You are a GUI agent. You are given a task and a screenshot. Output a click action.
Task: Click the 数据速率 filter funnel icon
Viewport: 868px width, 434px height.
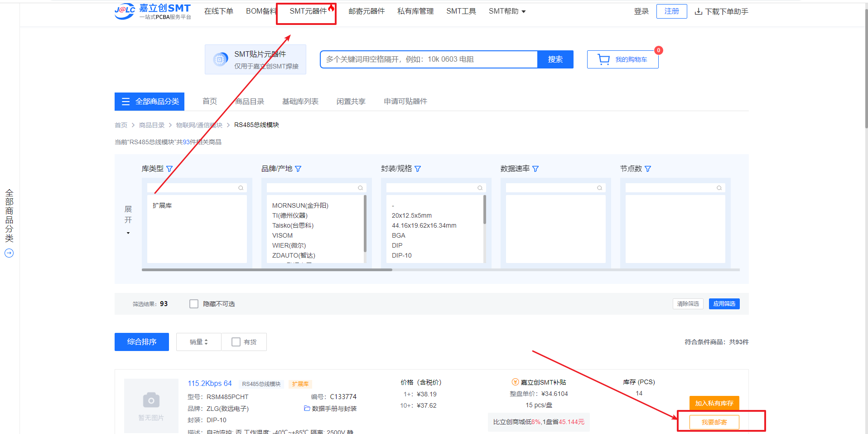pyautogui.click(x=535, y=169)
